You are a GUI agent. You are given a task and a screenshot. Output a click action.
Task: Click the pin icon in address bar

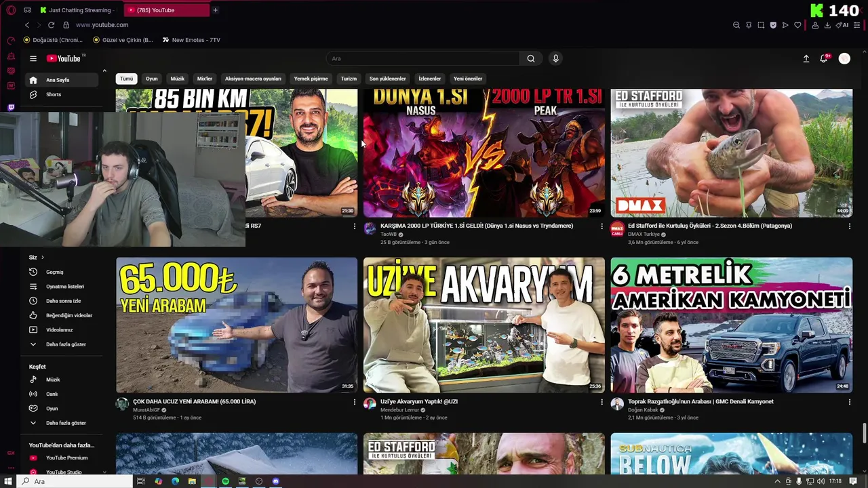coord(749,25)
